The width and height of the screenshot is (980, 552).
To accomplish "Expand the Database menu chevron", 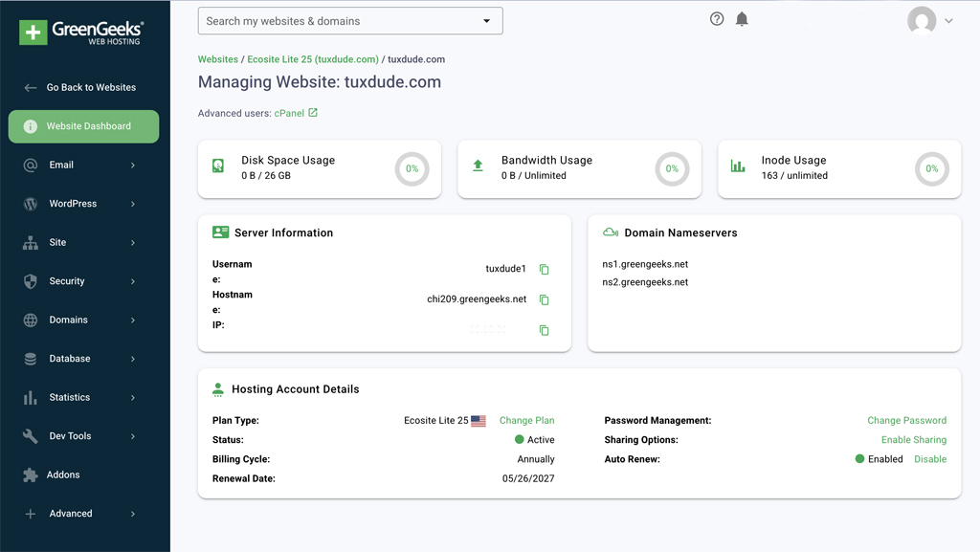I will tap(132, 359).
